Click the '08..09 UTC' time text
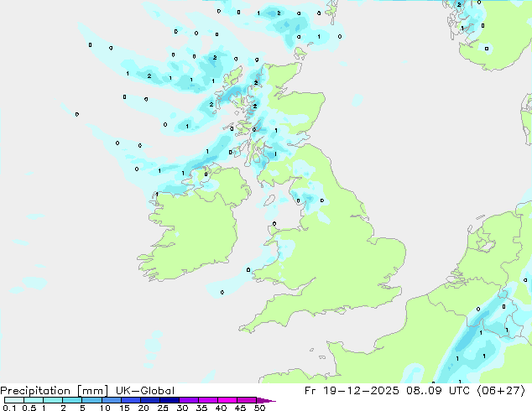Image resolution: width=532 pixels, height=411 pixels. 438,391
